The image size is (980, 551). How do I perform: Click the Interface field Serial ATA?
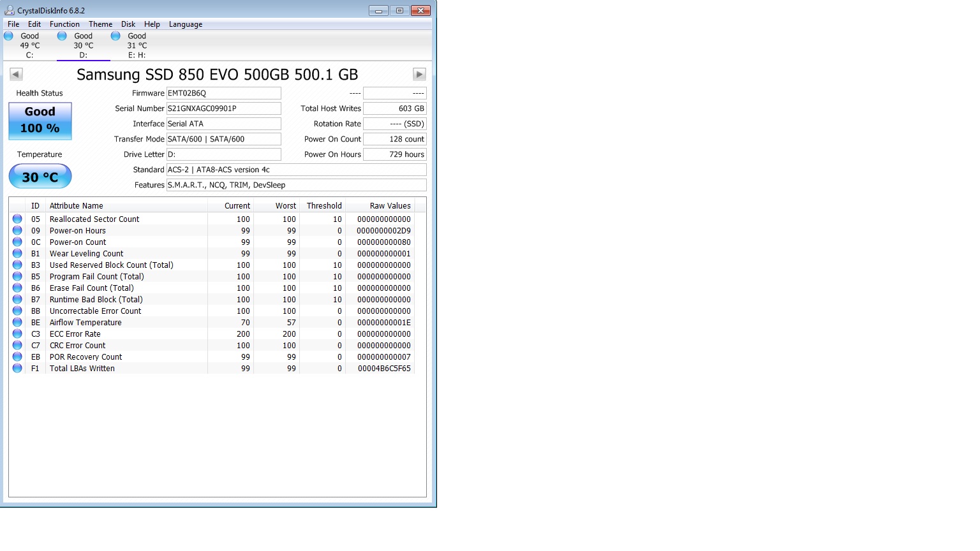223,124
